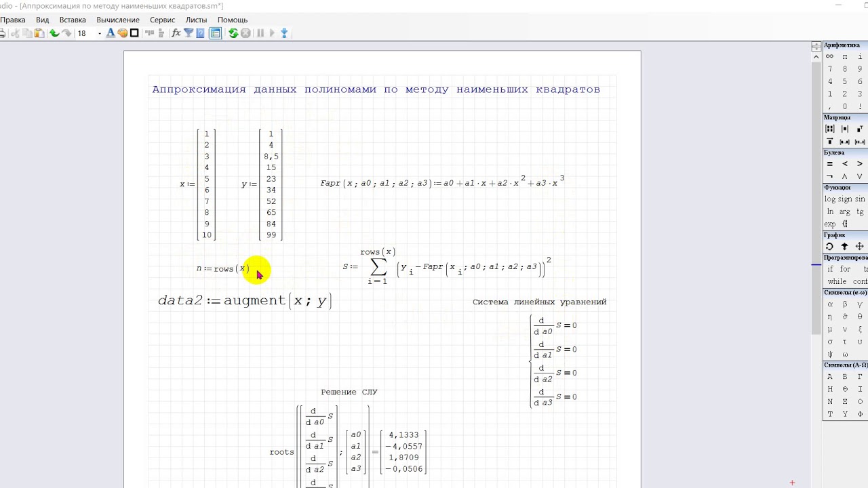Click the green Undo arrow
Image resolution: width=868 pixels, height=488 pixels.
54,33
